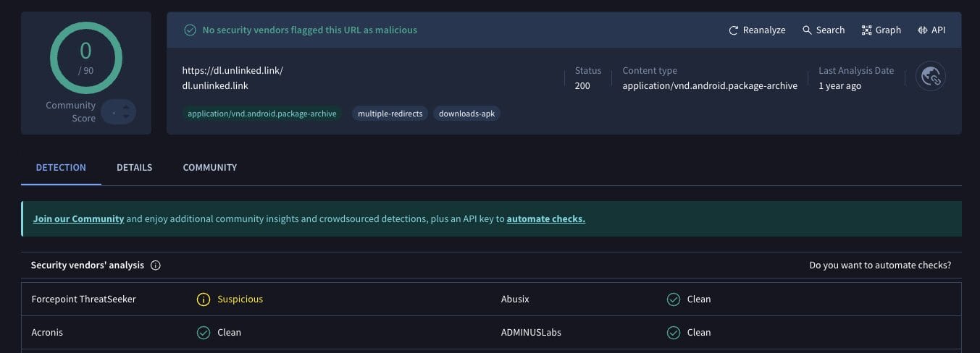This screenshot has width=980, height=353.
Task: Click the Status value 200
Action: (582, 85)
